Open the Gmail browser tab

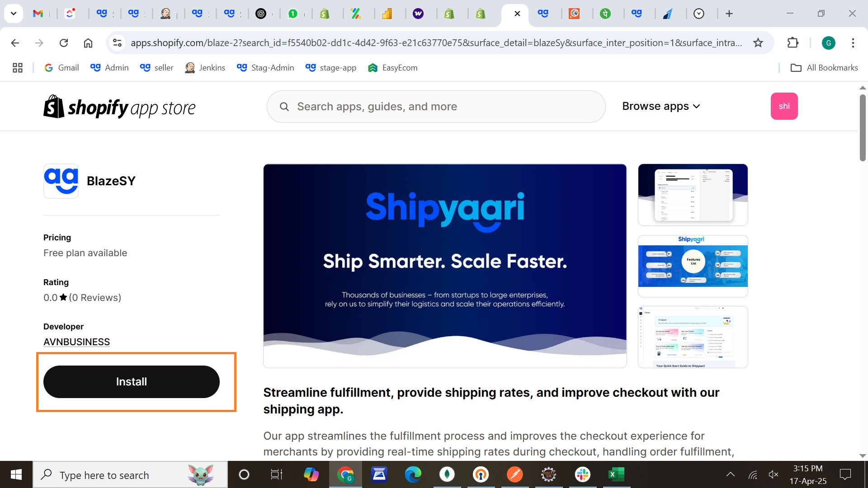click(38, 14)
